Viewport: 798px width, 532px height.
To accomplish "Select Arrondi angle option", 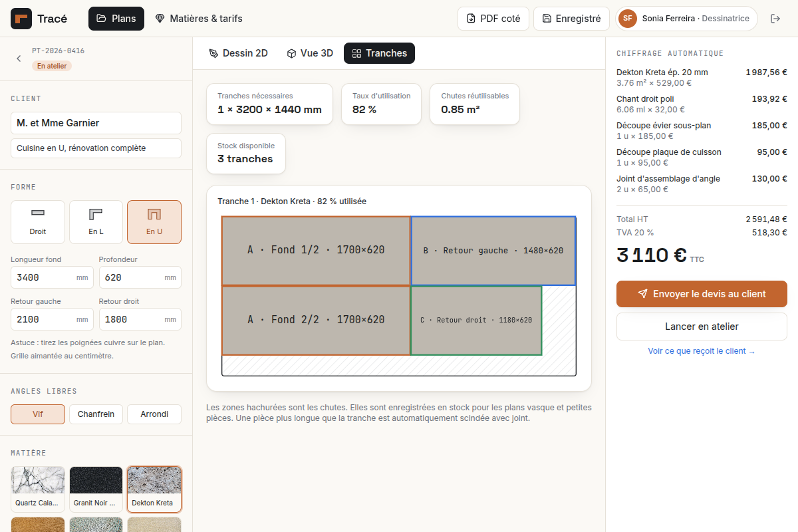I will point(154,414).
